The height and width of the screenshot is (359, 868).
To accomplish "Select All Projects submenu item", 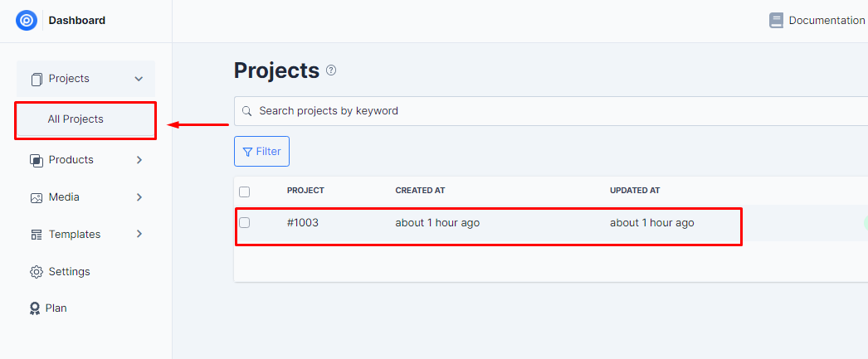I will 85,119.
